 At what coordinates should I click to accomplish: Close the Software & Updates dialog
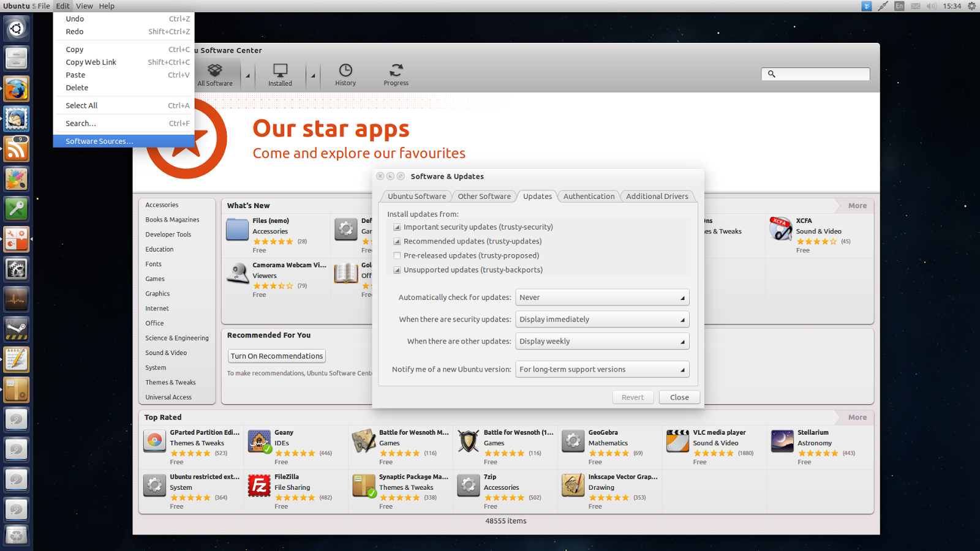click(x=679, y=397)
